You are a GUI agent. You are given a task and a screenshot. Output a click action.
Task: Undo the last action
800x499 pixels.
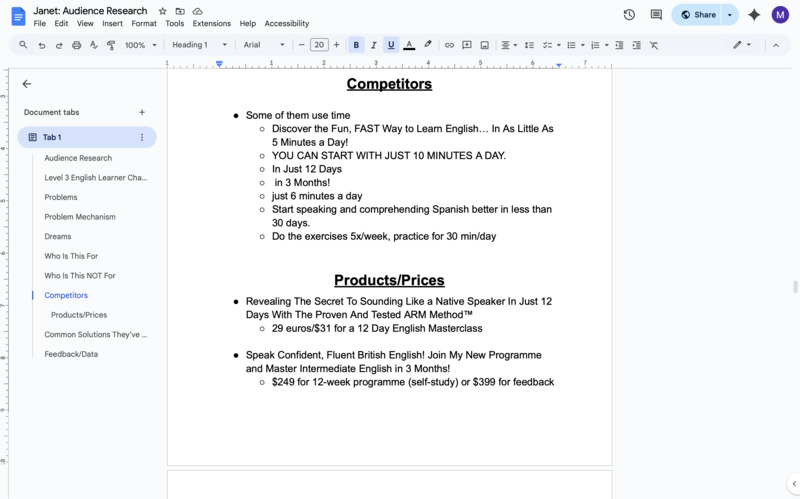click(x=41, y=45)
